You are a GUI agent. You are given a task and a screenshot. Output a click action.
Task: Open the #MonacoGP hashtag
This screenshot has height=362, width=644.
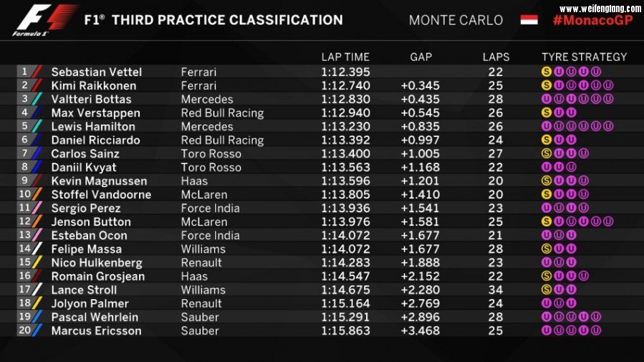pos(592,21)
